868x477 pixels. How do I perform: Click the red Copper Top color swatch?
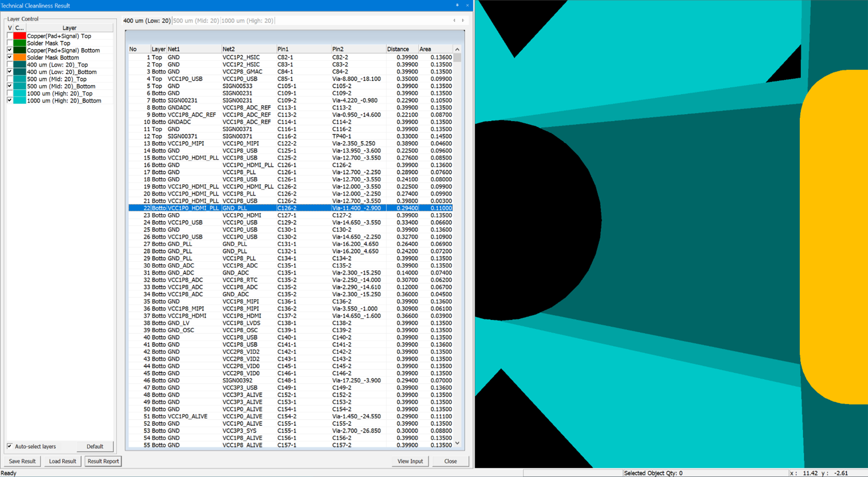coord(20,36)
